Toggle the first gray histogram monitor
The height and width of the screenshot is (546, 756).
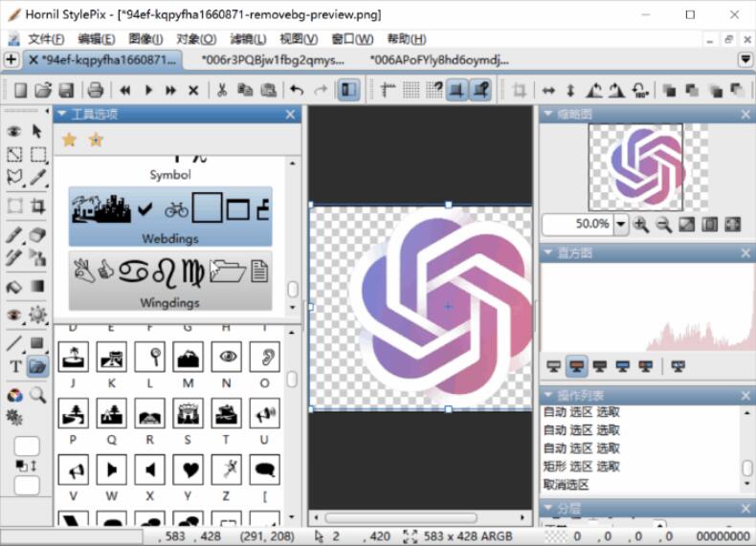pos(553,367)
